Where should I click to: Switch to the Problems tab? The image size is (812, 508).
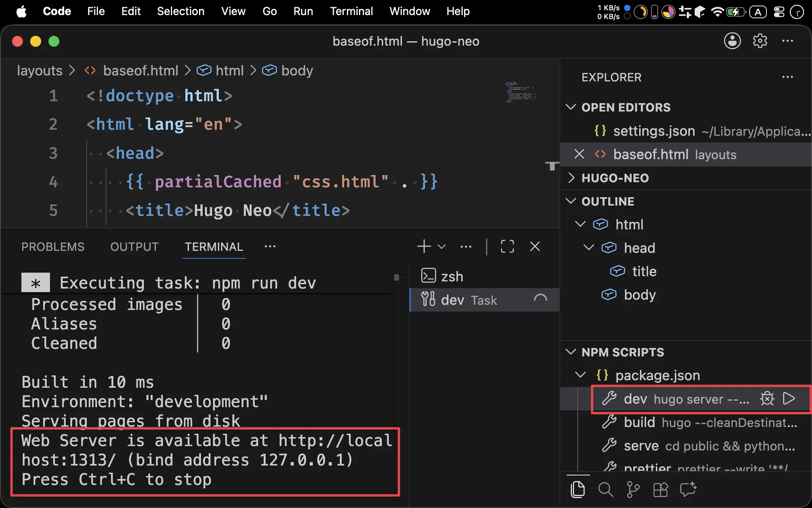(53, 246)
